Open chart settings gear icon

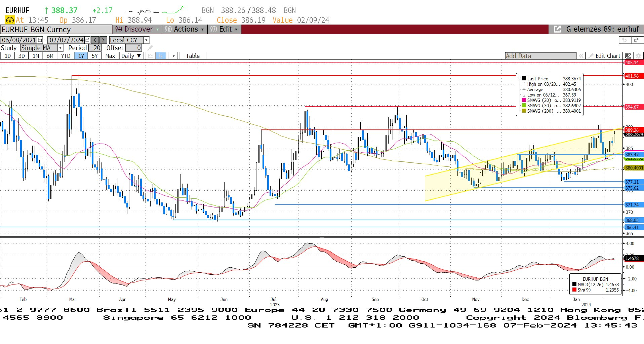[x=638, y=56]
